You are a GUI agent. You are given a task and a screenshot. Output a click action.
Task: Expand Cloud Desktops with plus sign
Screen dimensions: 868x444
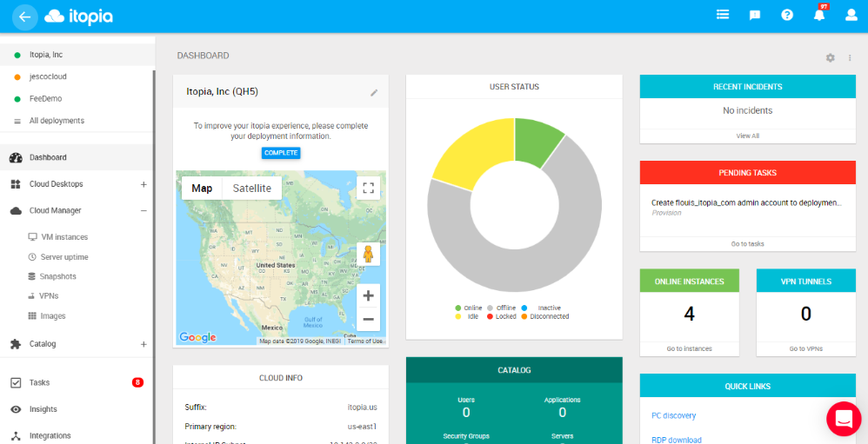pyautogui.click(x=144, y=184)
